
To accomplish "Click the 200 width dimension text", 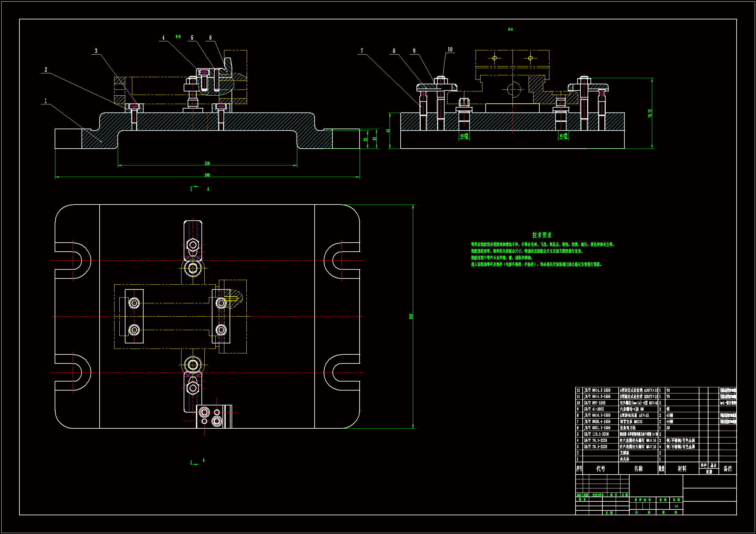I will (x=207, y=163).
